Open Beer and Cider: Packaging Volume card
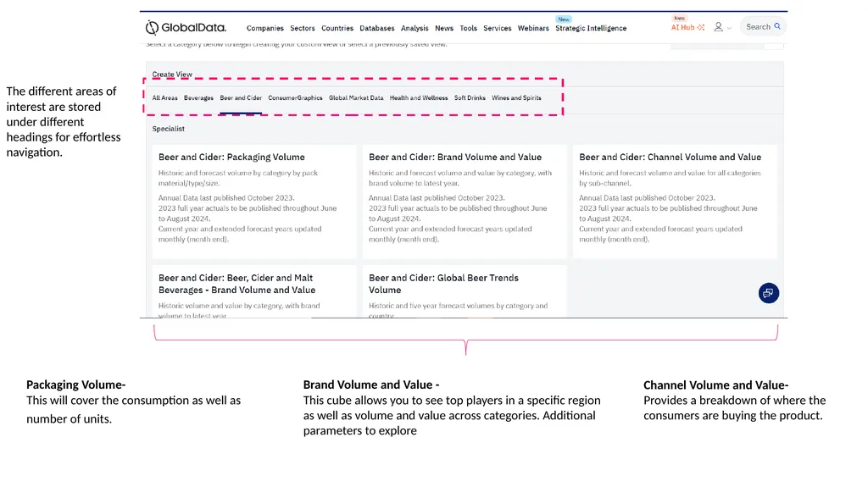868x487 pixels. 254,202
